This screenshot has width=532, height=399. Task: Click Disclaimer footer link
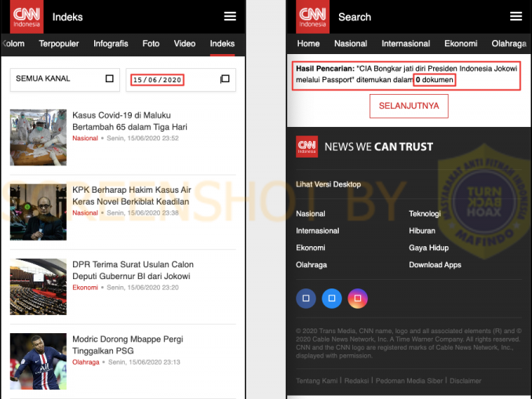tap(465, 381)
